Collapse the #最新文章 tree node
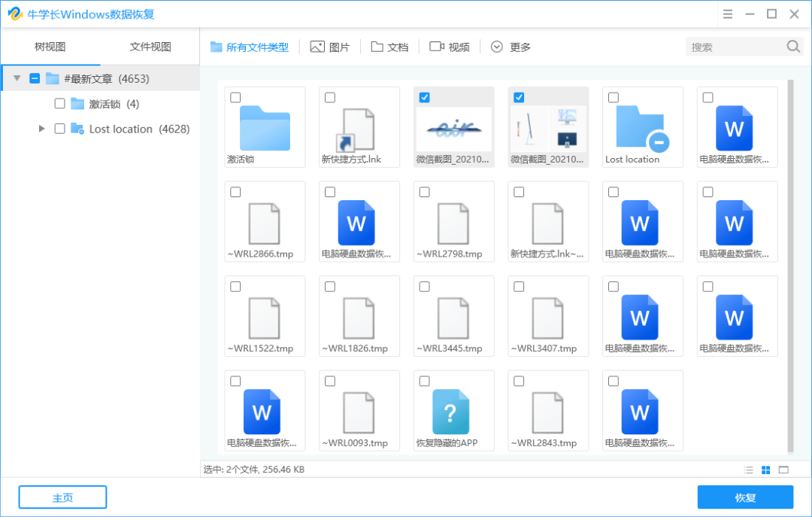Viewport: 812px width, 517px height. (x=17, y=78)
